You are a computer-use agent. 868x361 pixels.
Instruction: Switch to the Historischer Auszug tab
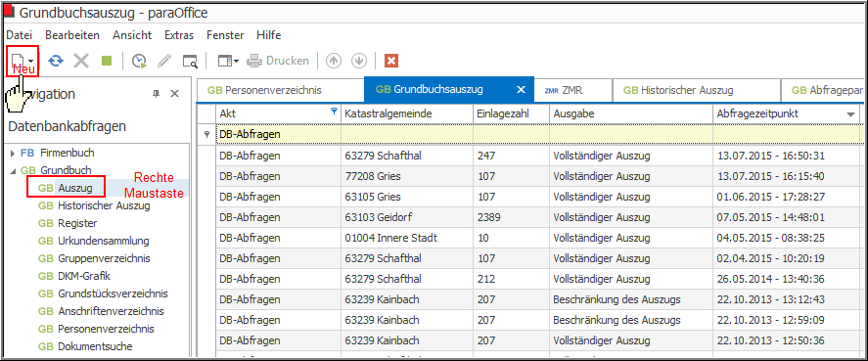[x=697, y=90]
